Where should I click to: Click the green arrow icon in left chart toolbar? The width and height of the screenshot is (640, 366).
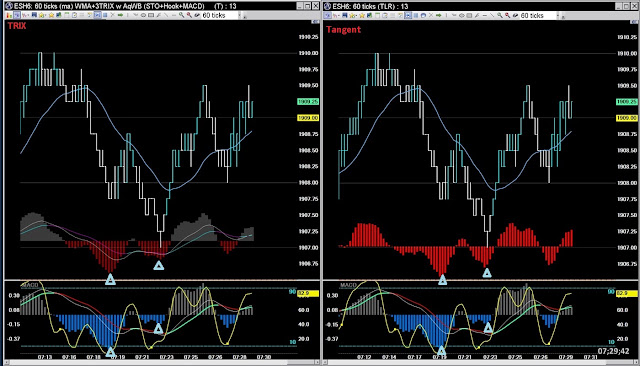(121, 15)
